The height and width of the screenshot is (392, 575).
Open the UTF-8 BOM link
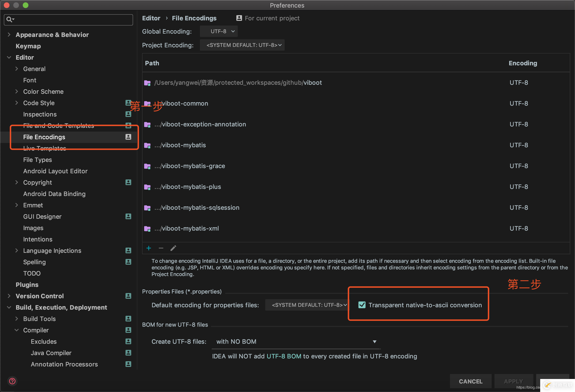pyautogui.click(x=284, y=356)
